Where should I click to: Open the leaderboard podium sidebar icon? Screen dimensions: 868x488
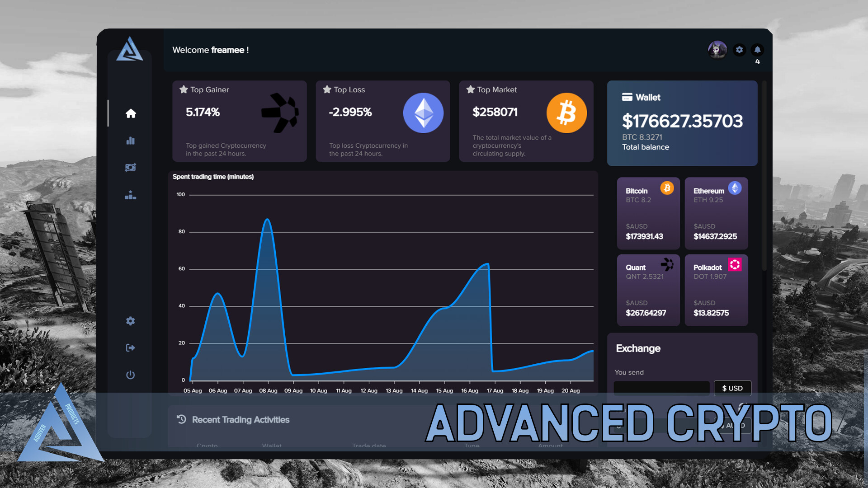[131, 195]
